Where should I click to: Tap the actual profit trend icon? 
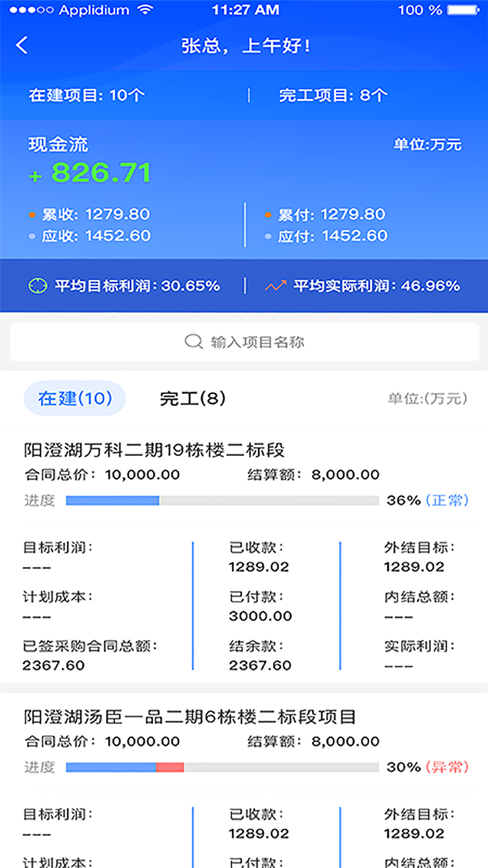[275, 286]
